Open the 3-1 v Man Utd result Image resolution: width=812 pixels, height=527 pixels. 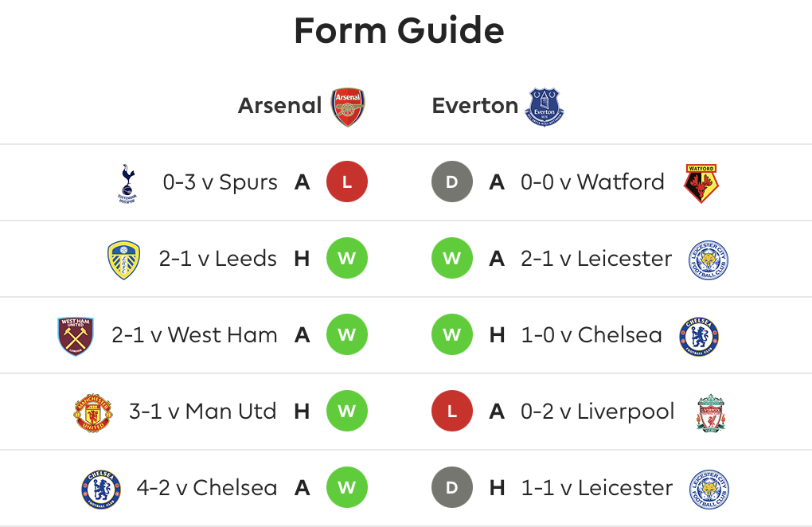(x=202, y=412)
